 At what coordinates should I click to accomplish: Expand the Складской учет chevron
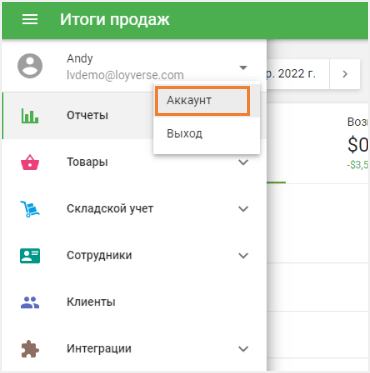[244, 209]
